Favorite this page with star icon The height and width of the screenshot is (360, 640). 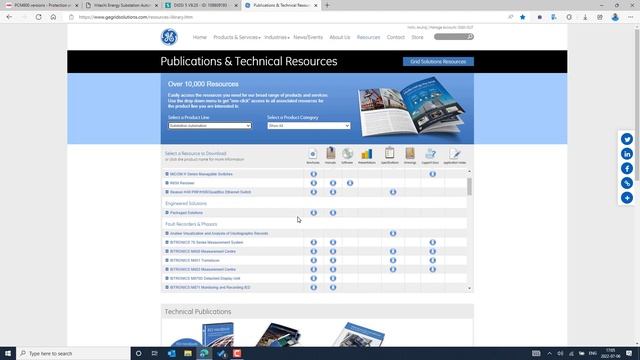coord(523,17)
